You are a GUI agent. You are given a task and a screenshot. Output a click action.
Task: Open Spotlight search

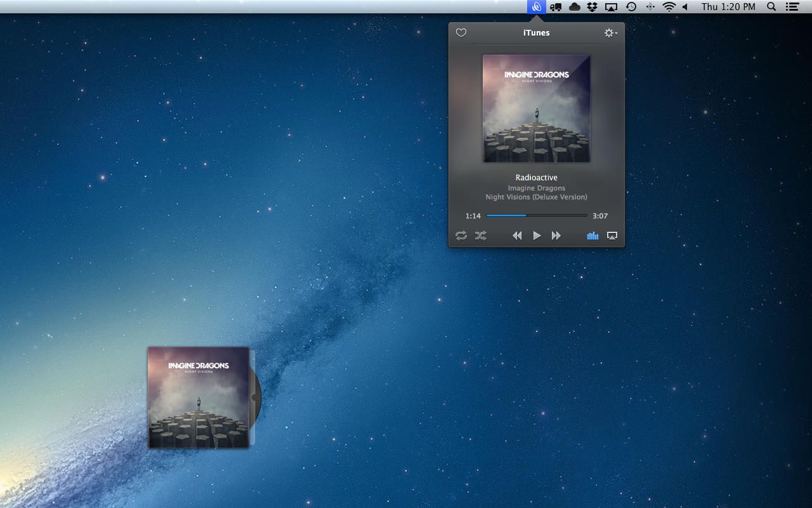coord(771,7)
